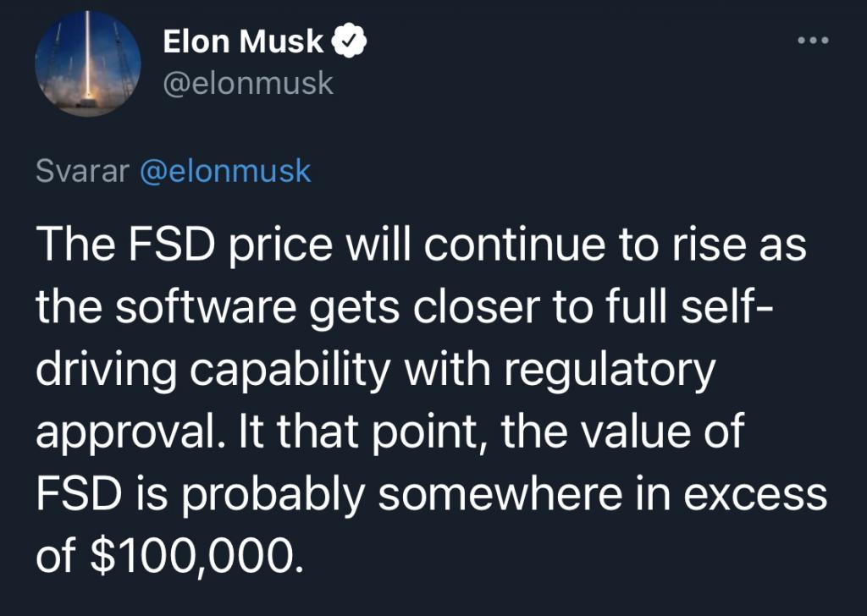Click the $100,000 amount in the tweet
Viewport: 867px width, 616px height.
tap(196, 555)
